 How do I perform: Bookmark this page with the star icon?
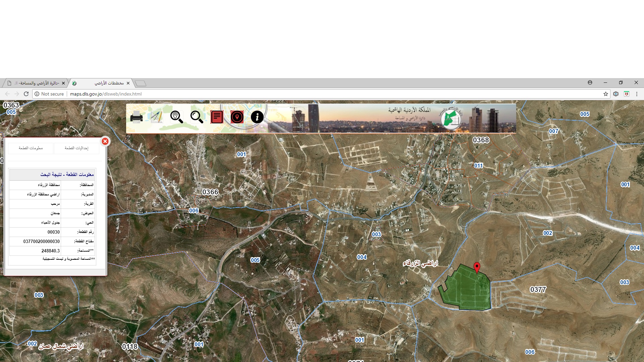click(x=605, y=94)
